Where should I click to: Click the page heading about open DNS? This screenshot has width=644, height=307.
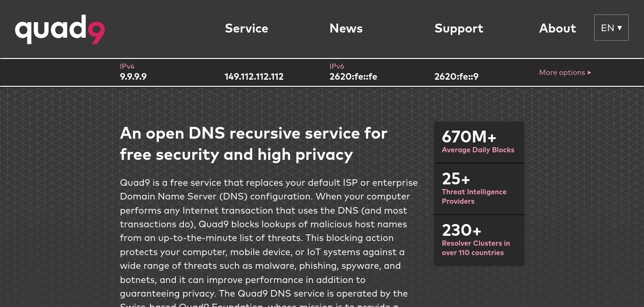click(254, 144)
